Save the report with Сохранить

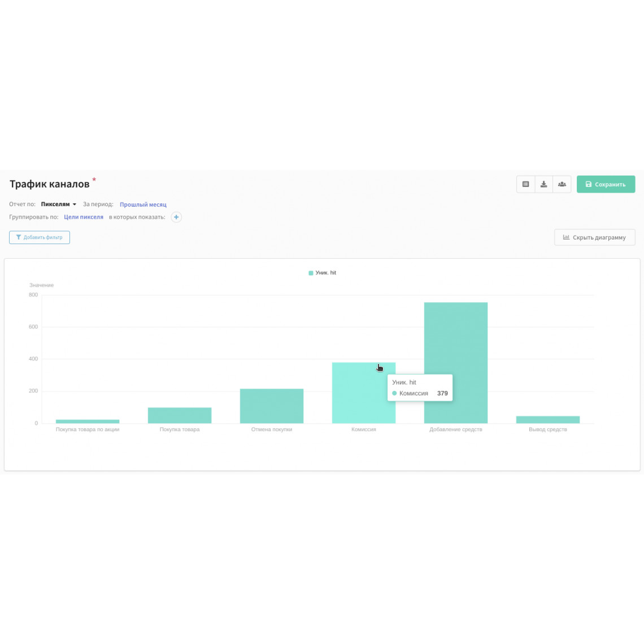point(606,184)
